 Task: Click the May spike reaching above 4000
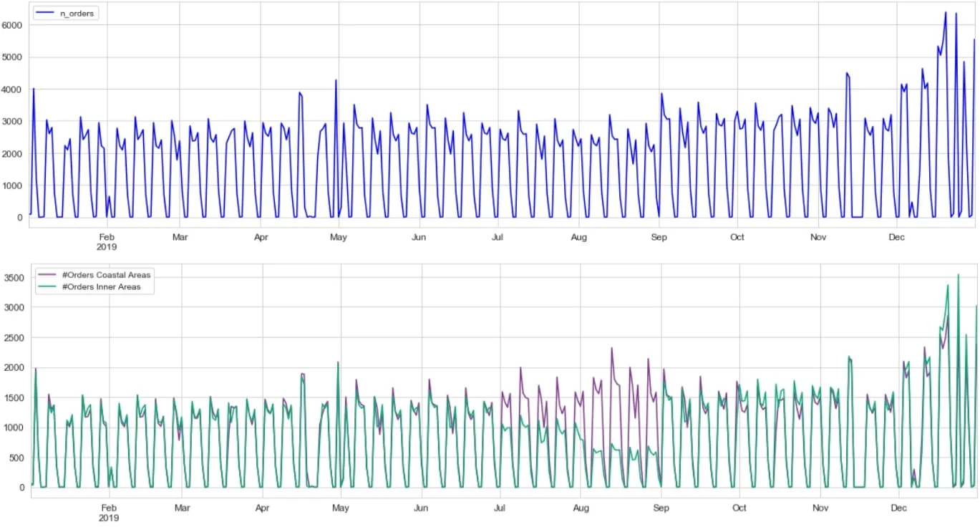(x=335, y=81)
